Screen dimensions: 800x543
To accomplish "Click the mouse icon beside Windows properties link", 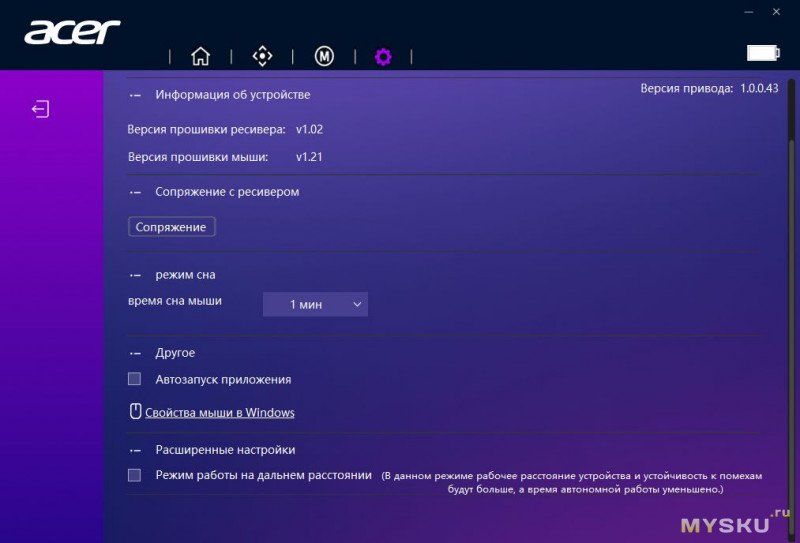I will coord(136,411).
